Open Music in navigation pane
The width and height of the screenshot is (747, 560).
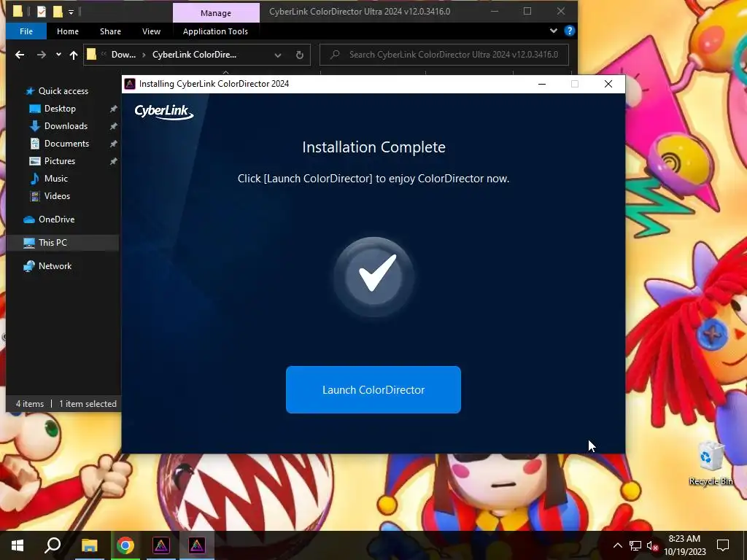click(55, 179)
